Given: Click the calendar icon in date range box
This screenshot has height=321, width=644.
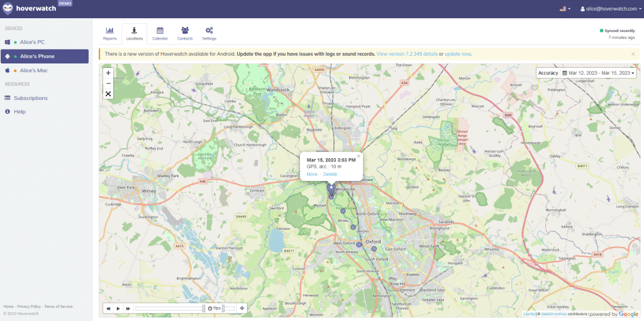Looking at the screenshot, I should point(565,73).
